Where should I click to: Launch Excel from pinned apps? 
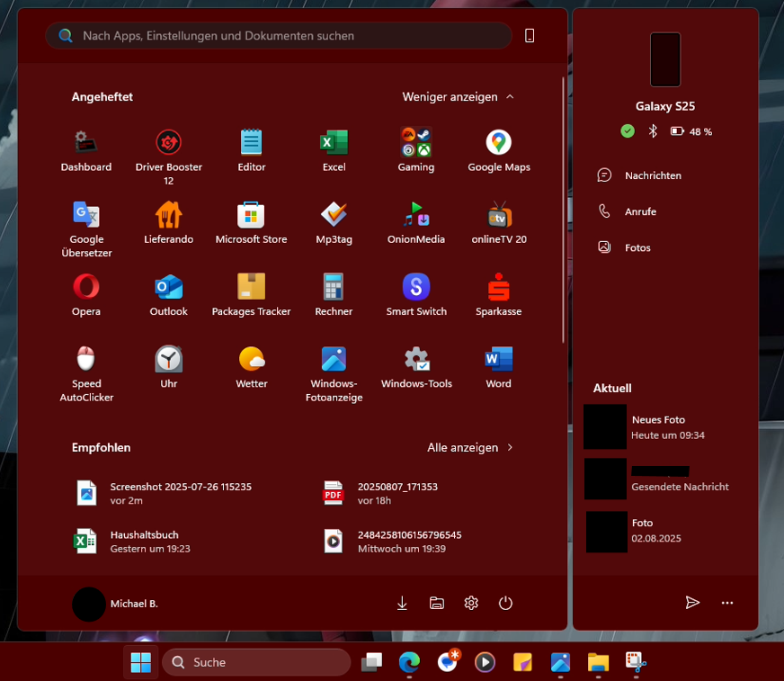coord(334,151)
